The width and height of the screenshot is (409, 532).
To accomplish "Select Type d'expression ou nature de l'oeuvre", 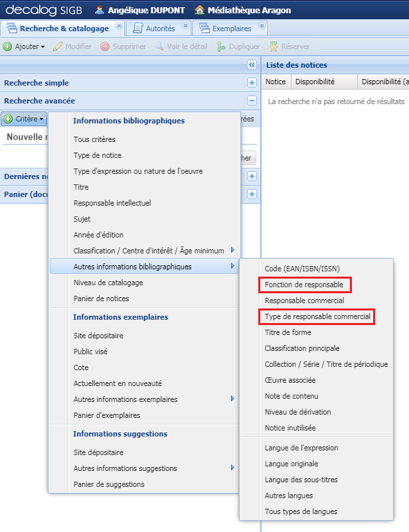I will tap(144, 171).
